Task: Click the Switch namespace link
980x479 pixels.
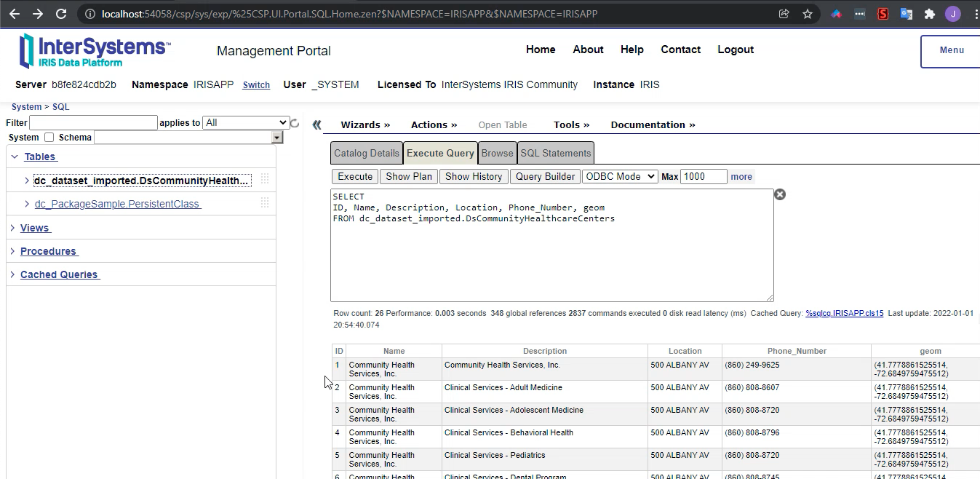Action: click(256, 85)
